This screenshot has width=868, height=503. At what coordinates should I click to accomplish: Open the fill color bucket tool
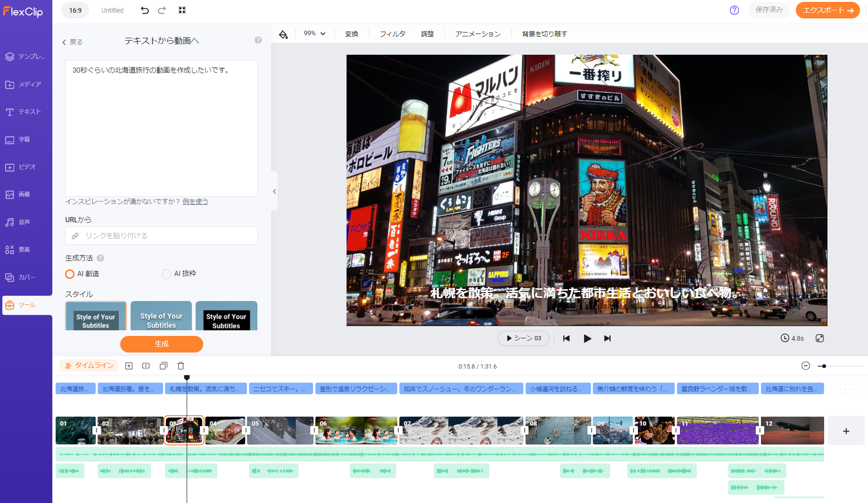(283, 34)
